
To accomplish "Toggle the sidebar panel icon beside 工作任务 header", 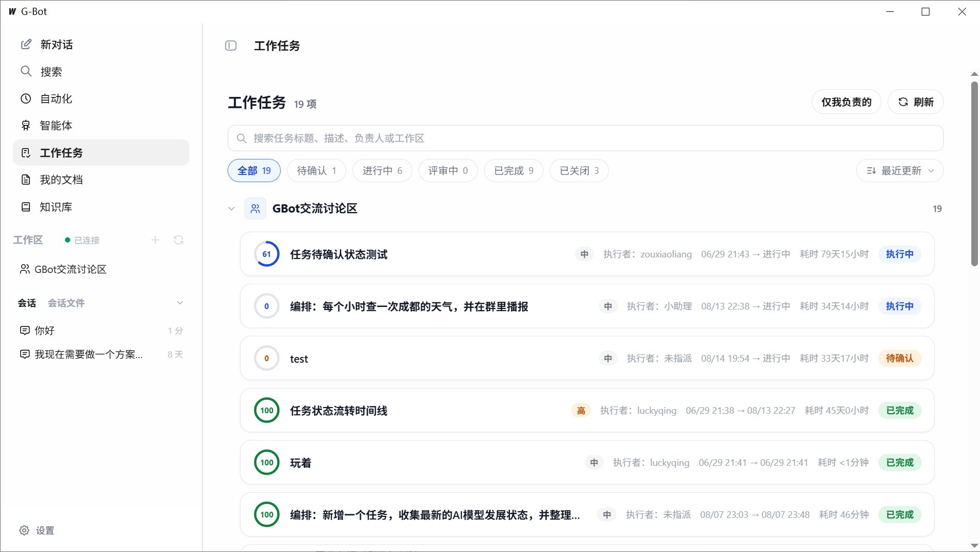I will pyautogui.click(x=231, y=45).
